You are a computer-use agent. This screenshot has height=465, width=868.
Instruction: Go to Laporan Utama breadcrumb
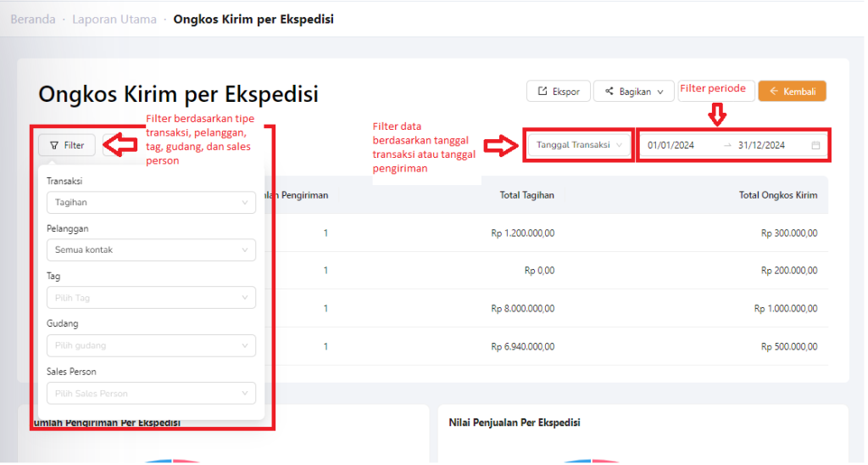[x=114, y=20]
